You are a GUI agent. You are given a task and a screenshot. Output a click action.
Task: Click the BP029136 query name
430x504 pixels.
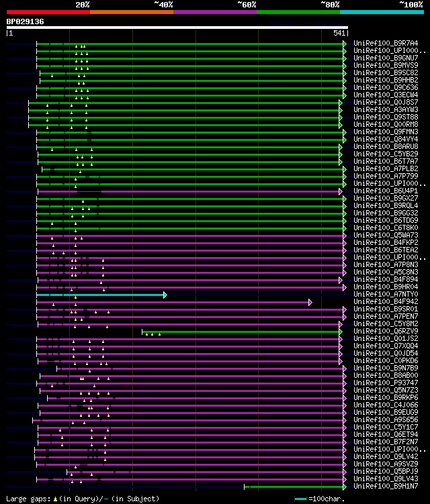pos(25,21)
